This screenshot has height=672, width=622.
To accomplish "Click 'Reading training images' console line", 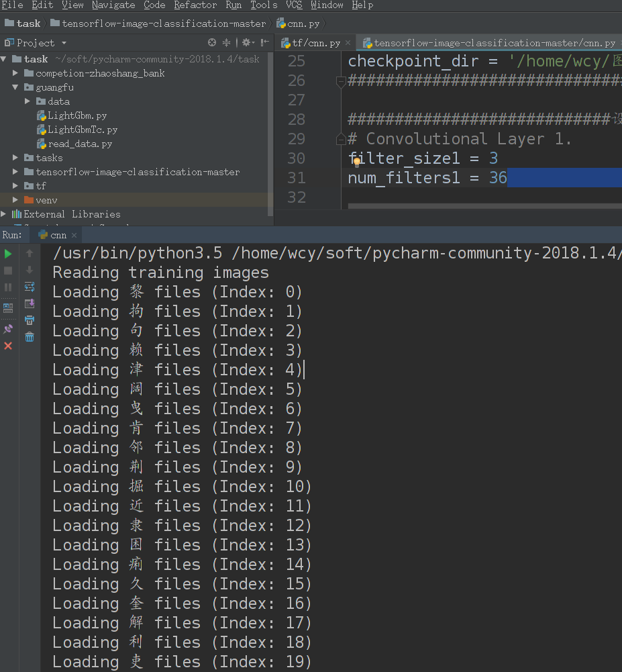I will pyautogui.click(x=160, y=273).
